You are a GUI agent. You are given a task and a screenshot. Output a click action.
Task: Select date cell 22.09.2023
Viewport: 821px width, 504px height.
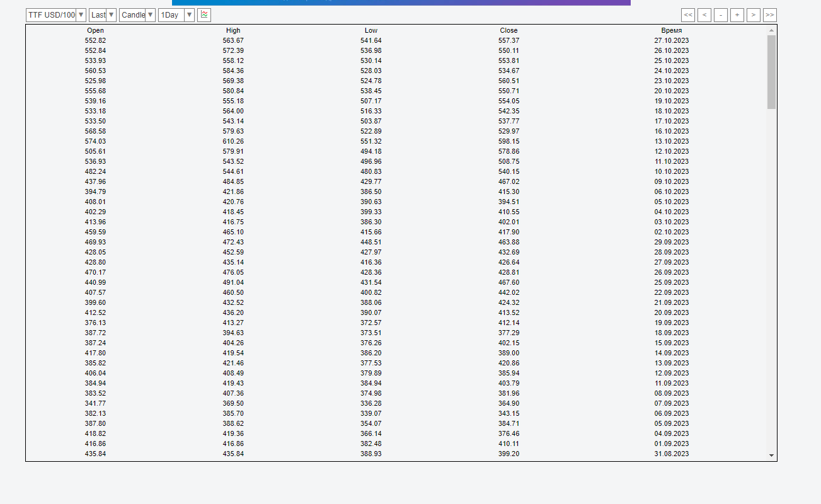tap(672, 292)
